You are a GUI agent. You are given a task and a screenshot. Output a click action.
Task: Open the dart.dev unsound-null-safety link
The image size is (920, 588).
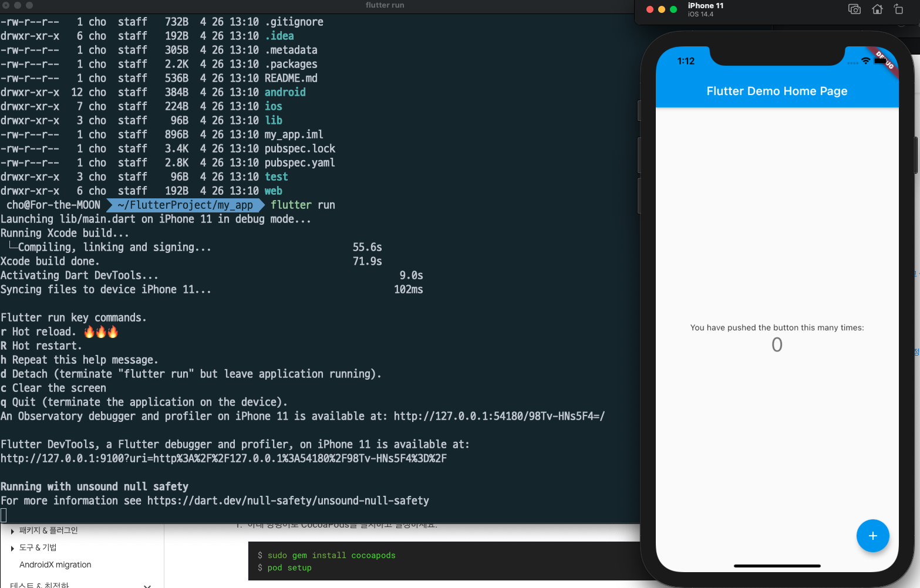288,501
